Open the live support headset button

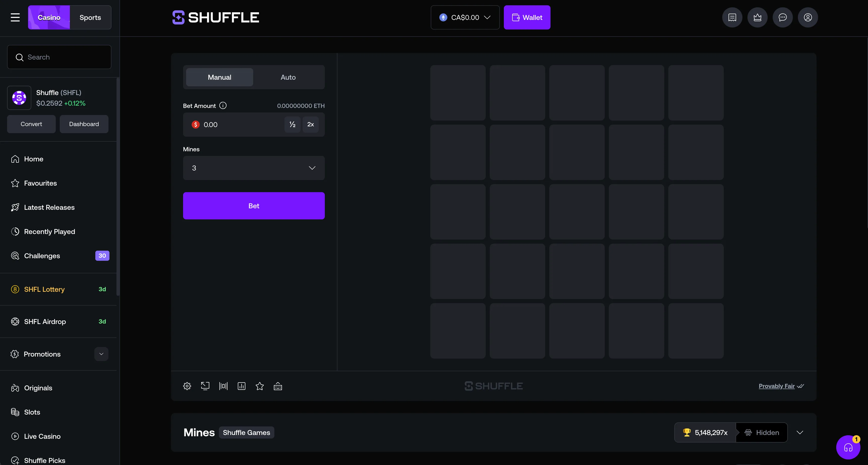848,447
